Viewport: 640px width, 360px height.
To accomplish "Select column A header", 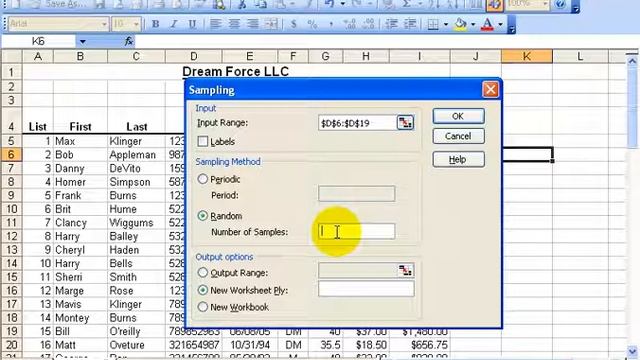I will pos(38,56).
